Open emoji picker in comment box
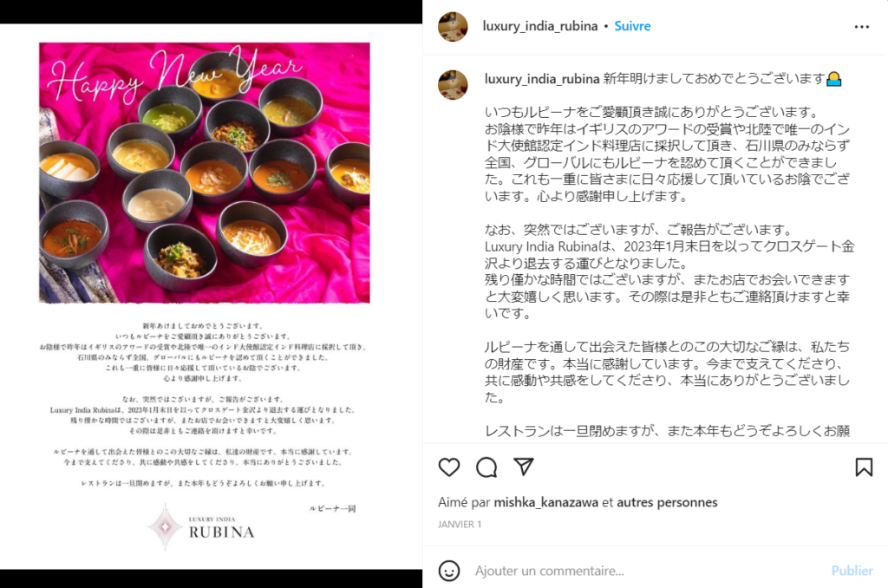The width and height of the screenshot is (888, 588). click(449, 571)
